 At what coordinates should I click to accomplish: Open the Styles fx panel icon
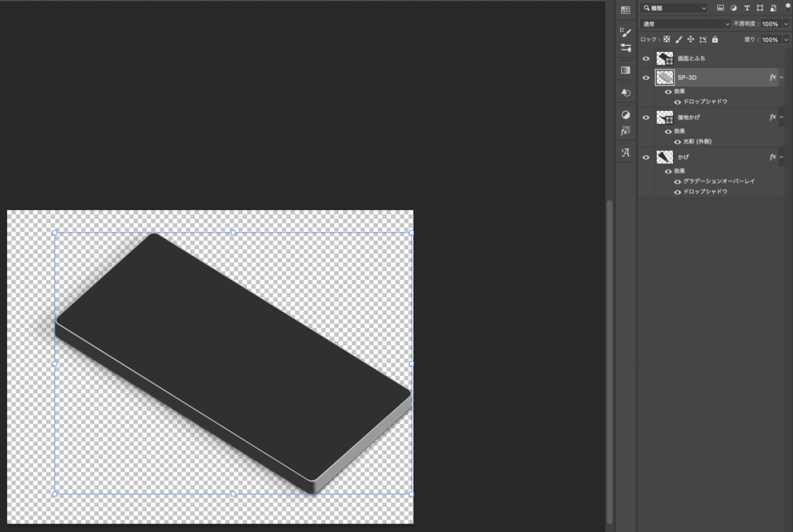[626, 131]
